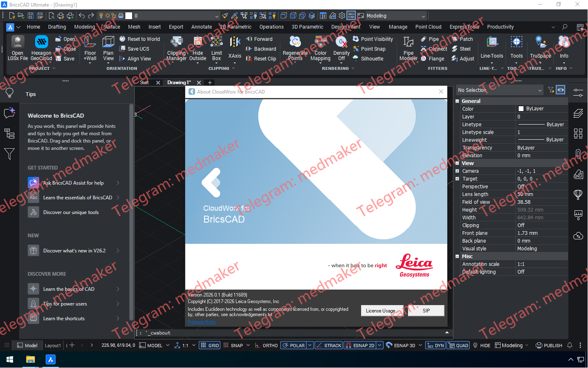Open Color Mapping settings
Viewport: 588px width, 368px height.
pyautogui.click(x=320, y=49)
